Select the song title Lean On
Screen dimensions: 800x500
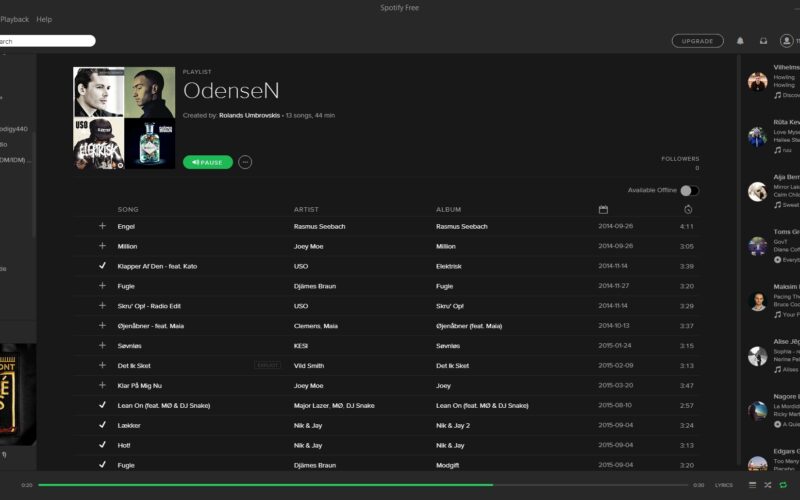pos(164,406)
